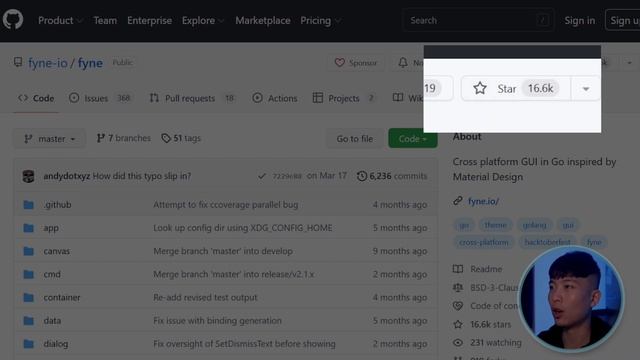Visit the fyne.io/ website link
Image resolution: width=640 pixels, height=360 pixels.
pyautogui.click(x=483, y=201)
